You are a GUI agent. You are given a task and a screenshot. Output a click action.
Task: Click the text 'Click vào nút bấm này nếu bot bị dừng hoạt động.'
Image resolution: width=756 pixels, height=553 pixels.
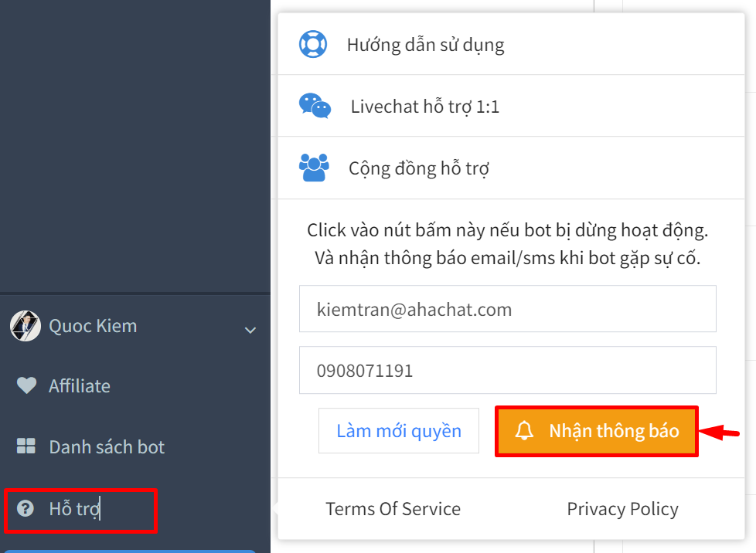(508, 230)
